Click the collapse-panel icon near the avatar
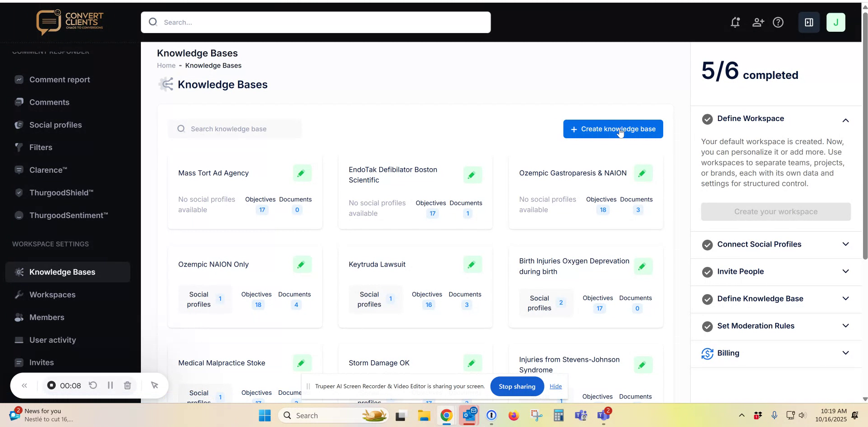This screenshot has width=868, height=427. pyautogui.click(x=809, y=22)
